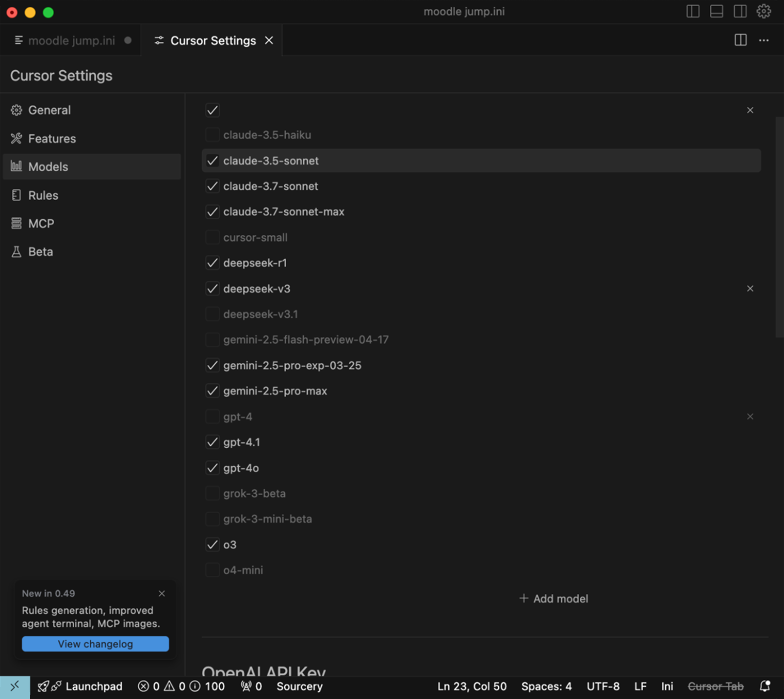Change encoding UTF-8

pos(603,687)
